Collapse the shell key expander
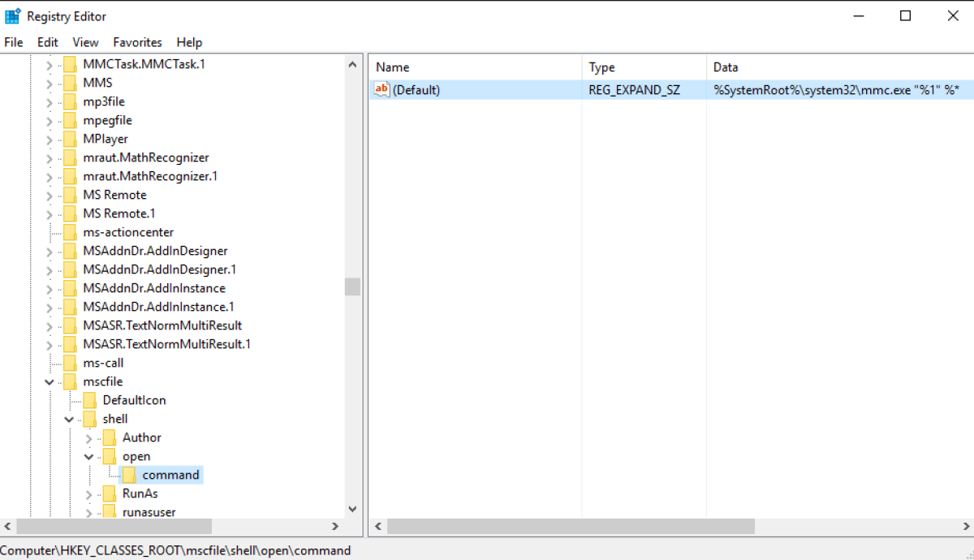The height and width of the screenshot is (560, 974). click(70, 419)
